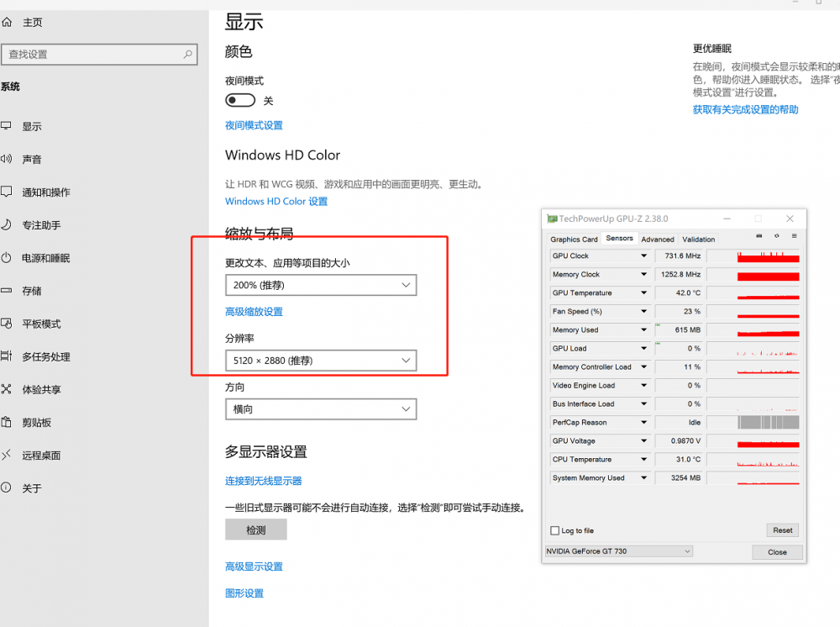Click the 731.6 MHz GPU Clock value
Image resolution: width=840 pixels, height=627 pixels.
click(680, 256)
